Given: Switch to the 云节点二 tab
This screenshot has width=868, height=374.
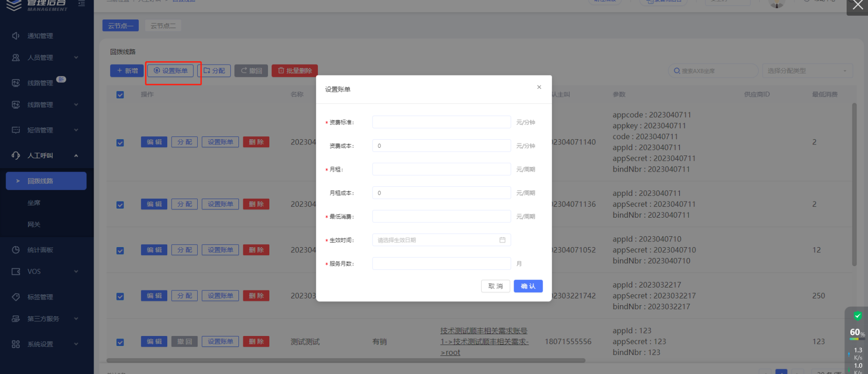Looking at the screenshot, I should [x=163, y=26].
